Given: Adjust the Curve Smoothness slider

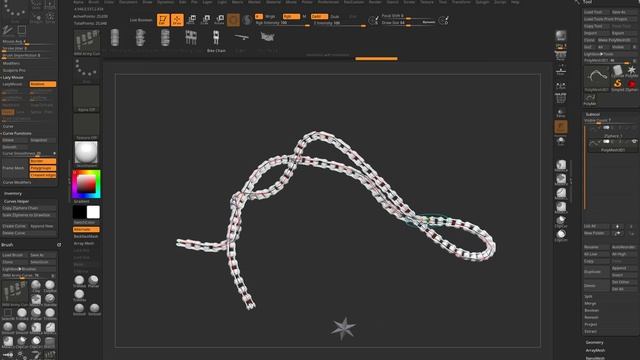Looking at the screenshot, I should pos(29,153).
